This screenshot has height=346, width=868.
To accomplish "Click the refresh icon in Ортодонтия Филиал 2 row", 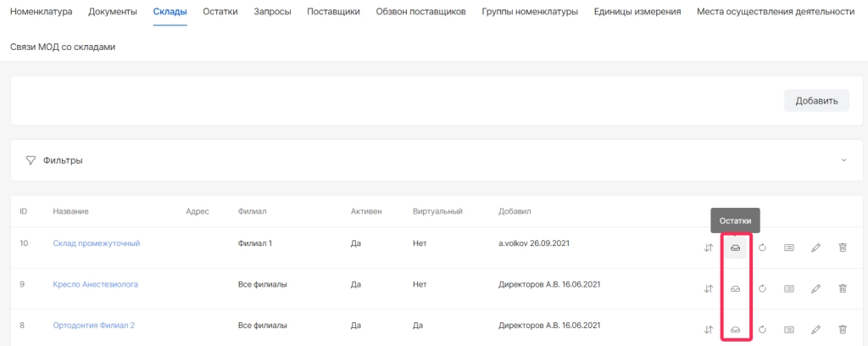I will click(762, 329).
